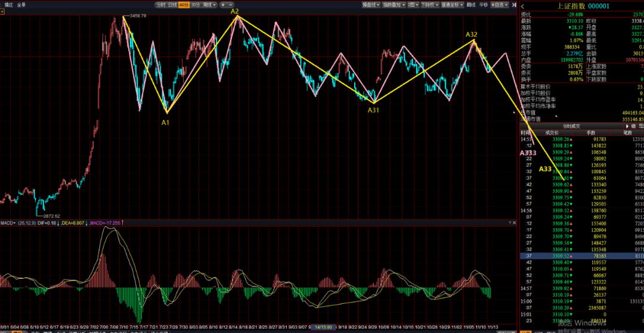Expand the 指标叠加 dropdown

click(393, 4)
